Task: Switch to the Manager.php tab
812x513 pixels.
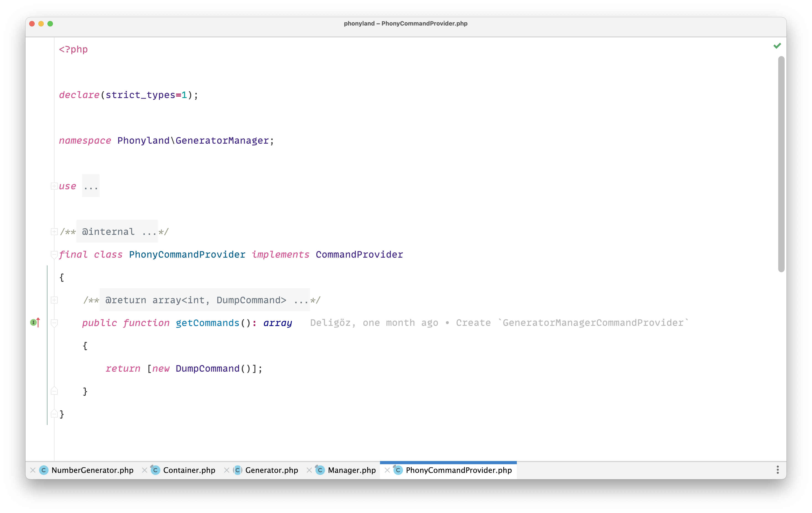Action: [x=351, y=470]
